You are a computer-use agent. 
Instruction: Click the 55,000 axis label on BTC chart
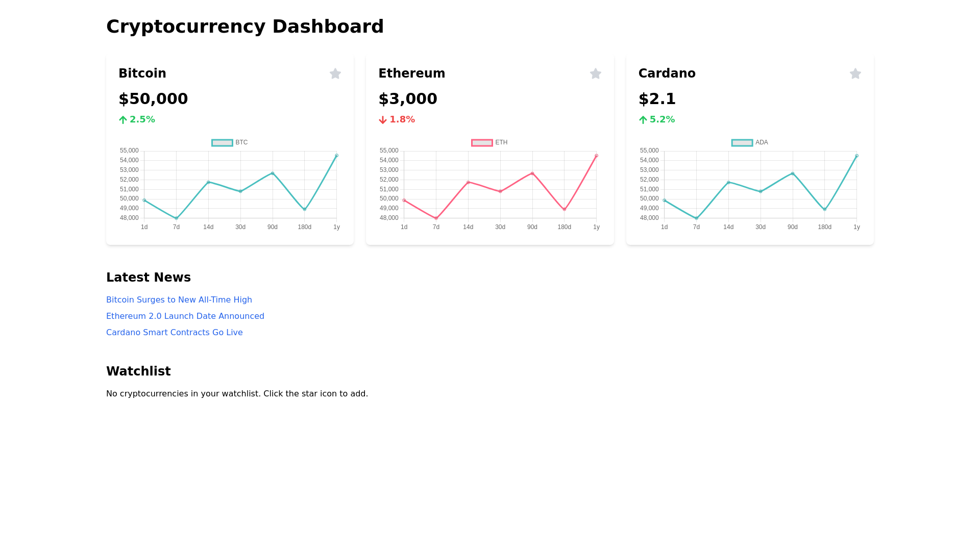[129, 151]
